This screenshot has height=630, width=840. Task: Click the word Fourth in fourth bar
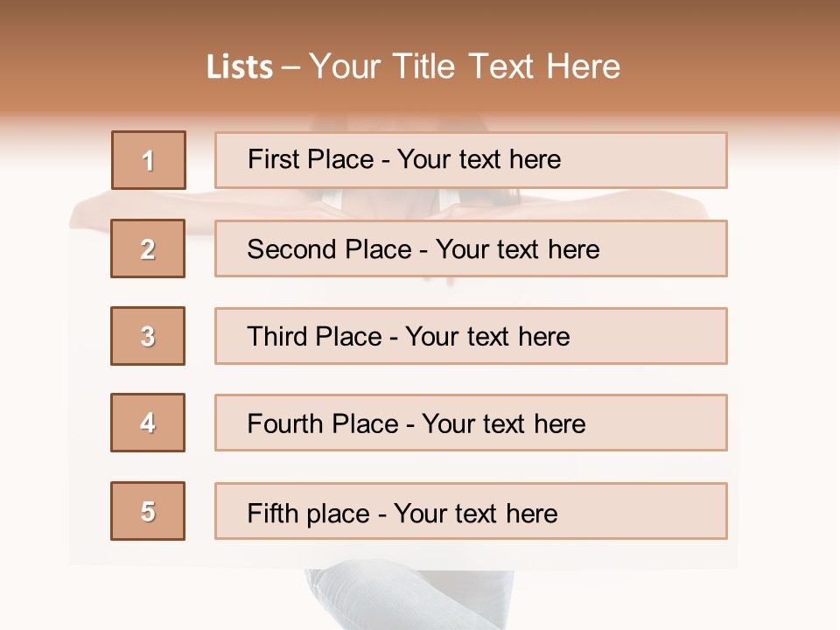coord(284,423)
